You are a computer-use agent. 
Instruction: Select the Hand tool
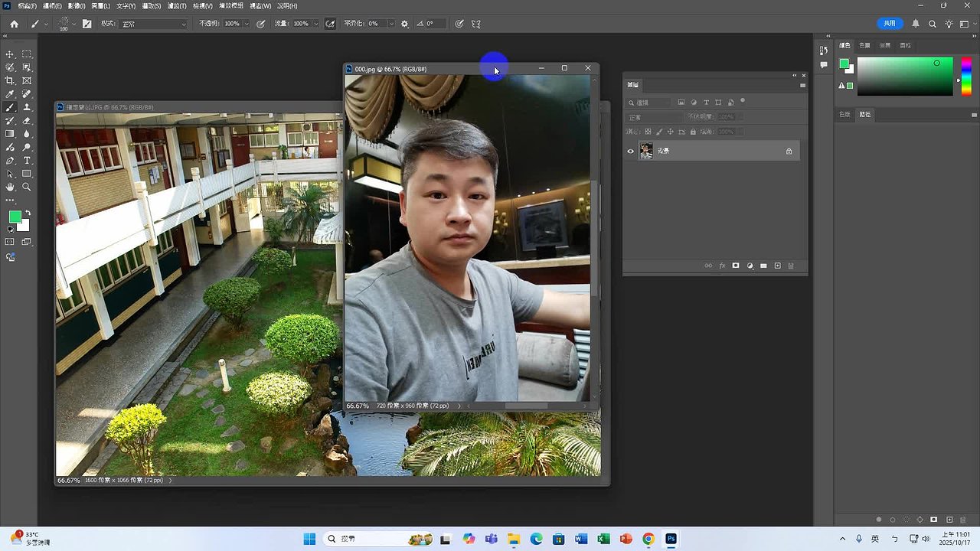10,187
